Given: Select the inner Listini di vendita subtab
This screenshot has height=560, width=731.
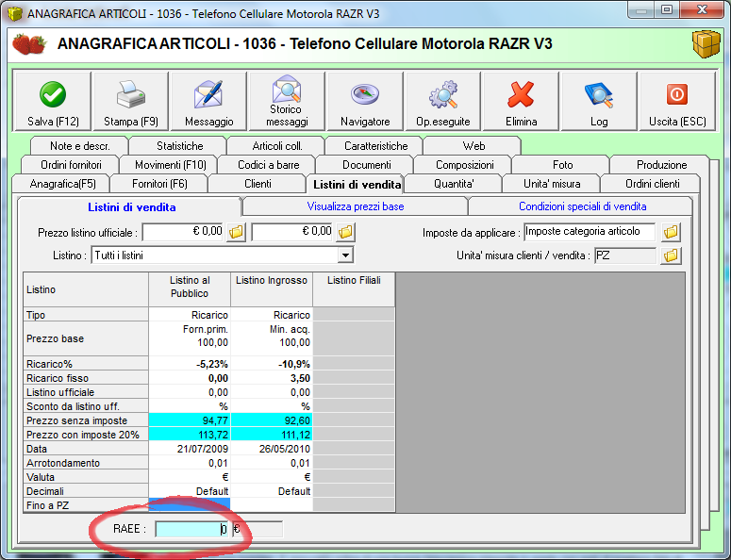Looking at the screenshot, I should tap(131, 207).
